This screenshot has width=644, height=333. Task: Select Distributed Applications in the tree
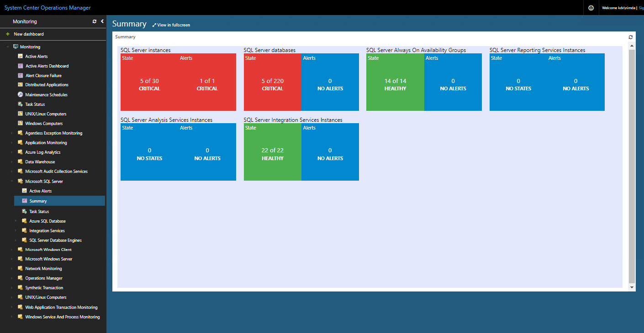47,85
